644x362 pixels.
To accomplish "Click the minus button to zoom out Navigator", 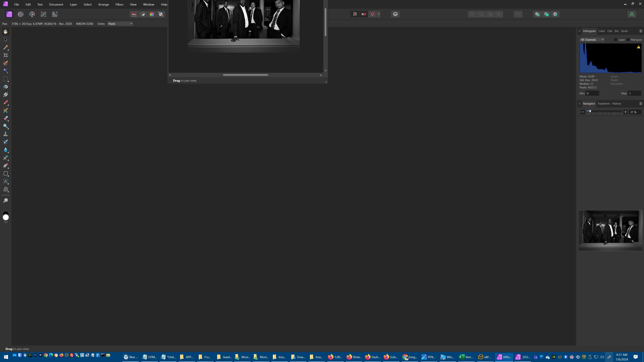I will [583, 112].
